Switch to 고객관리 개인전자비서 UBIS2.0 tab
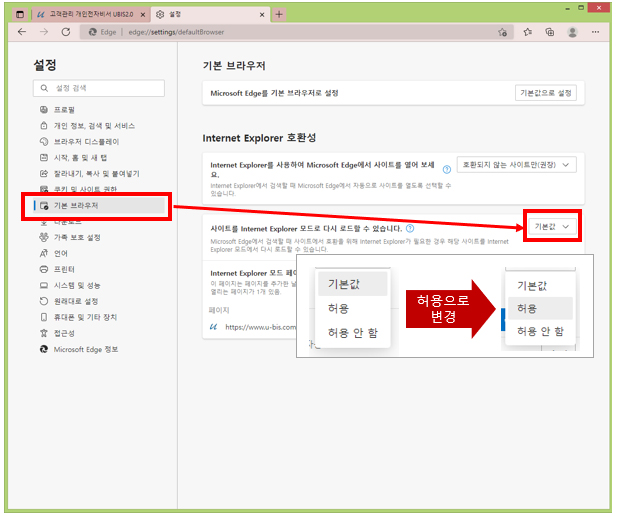Screen dimensions: 617x516 point(91,15)
